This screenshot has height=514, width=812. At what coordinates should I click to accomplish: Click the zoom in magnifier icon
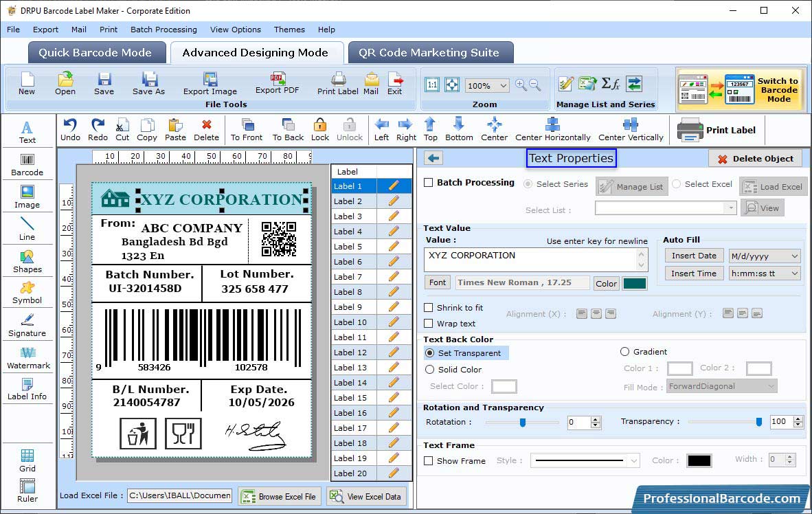[x=521, y=85]
